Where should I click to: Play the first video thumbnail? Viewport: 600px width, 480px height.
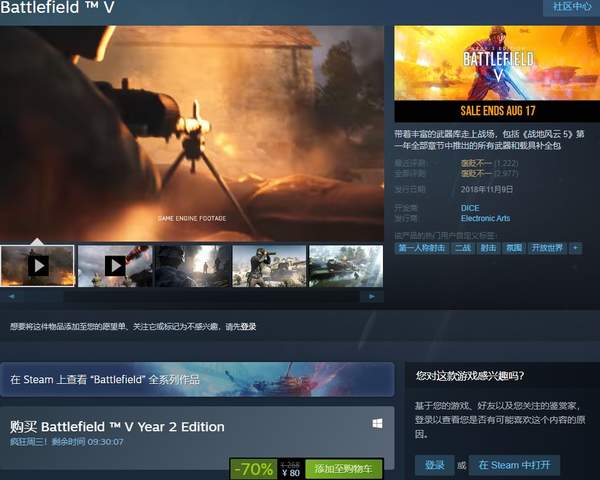click(x=38, y=266)
